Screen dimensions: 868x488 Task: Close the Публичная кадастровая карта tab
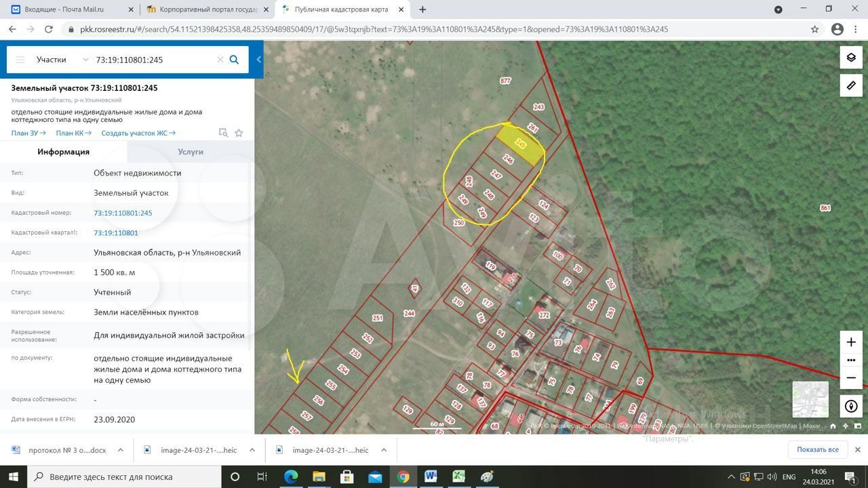coord(401,9)
